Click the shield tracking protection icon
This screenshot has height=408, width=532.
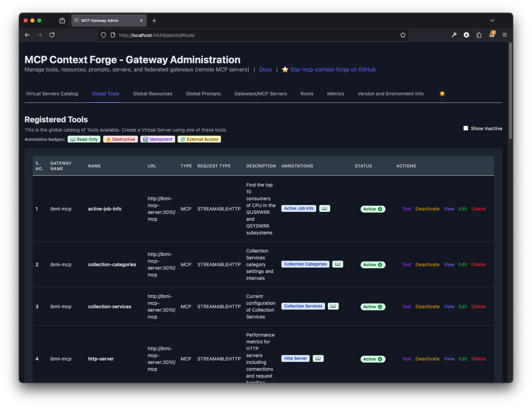tap(103, 35)
